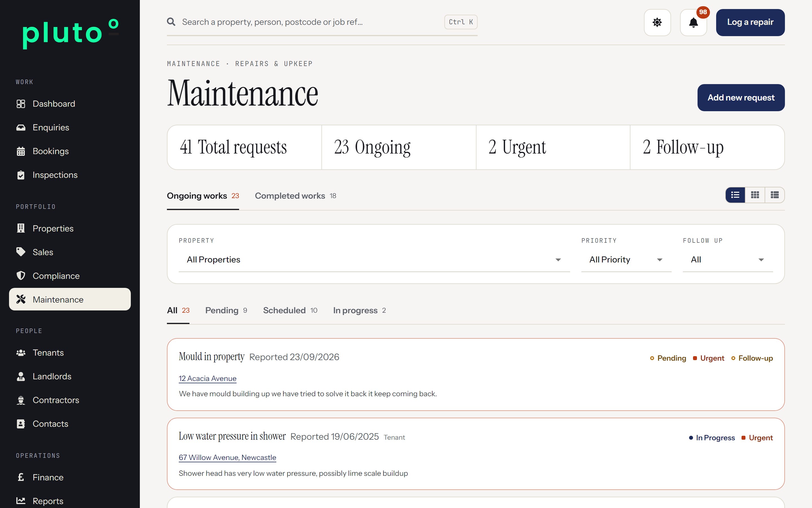The height and width of the screenshot is (508, 812).
Task: Open the All Priority dropdown
Action: 626,260
